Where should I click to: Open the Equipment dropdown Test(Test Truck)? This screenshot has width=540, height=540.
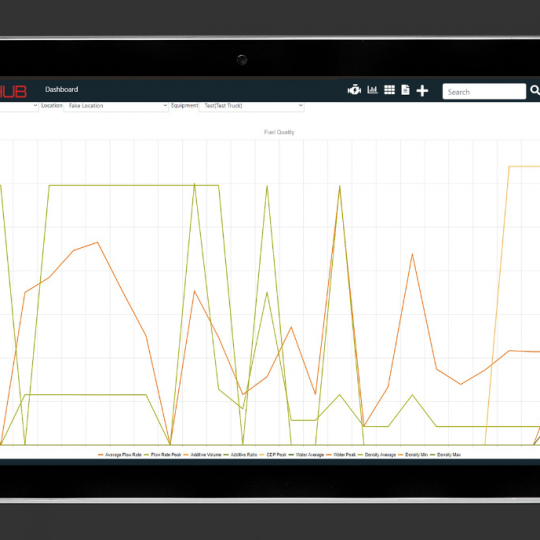251,106
